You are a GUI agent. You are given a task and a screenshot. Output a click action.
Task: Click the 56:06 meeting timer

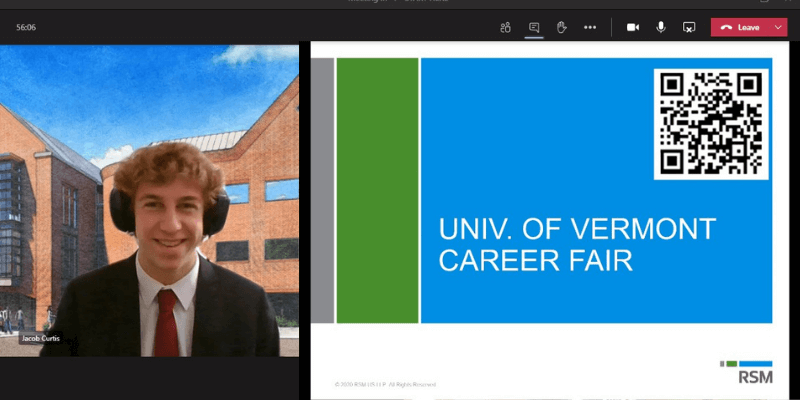coord(26,28)
